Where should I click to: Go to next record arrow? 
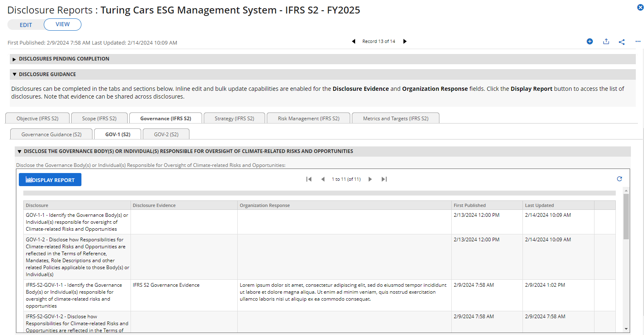pyautogui.click(x=405, y=41)
